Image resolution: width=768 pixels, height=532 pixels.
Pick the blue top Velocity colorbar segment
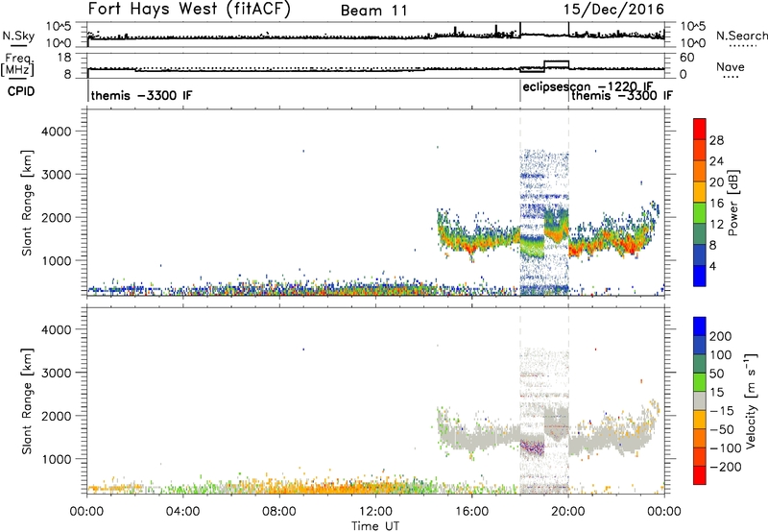pyautogui.click(x=700, y=326)
